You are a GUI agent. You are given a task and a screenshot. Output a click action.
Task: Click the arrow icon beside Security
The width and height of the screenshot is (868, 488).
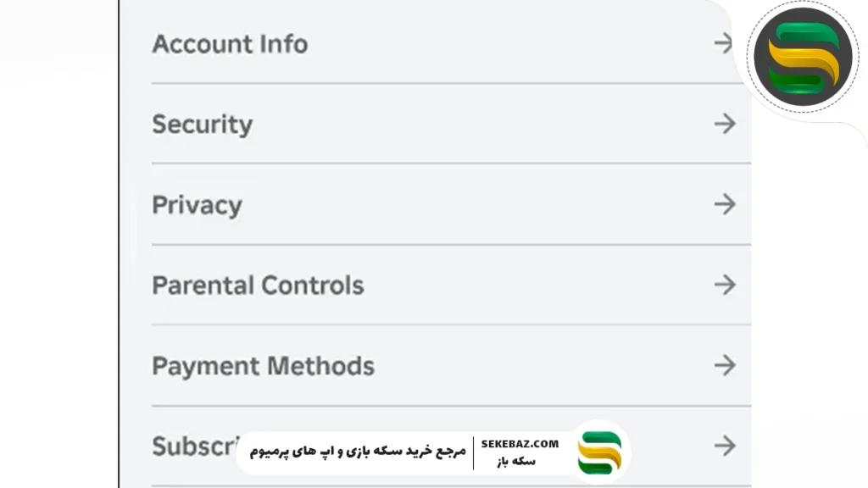[725, 124]
